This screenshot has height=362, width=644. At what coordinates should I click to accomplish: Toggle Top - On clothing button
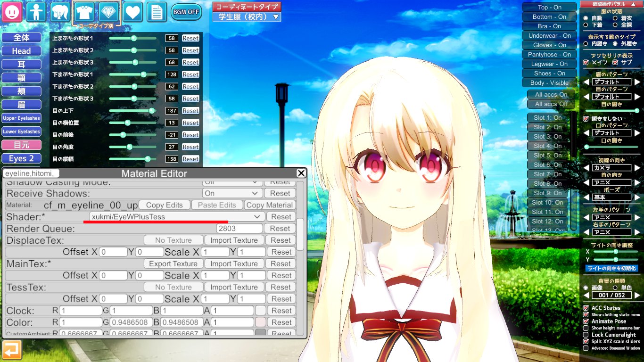(549, 7)
